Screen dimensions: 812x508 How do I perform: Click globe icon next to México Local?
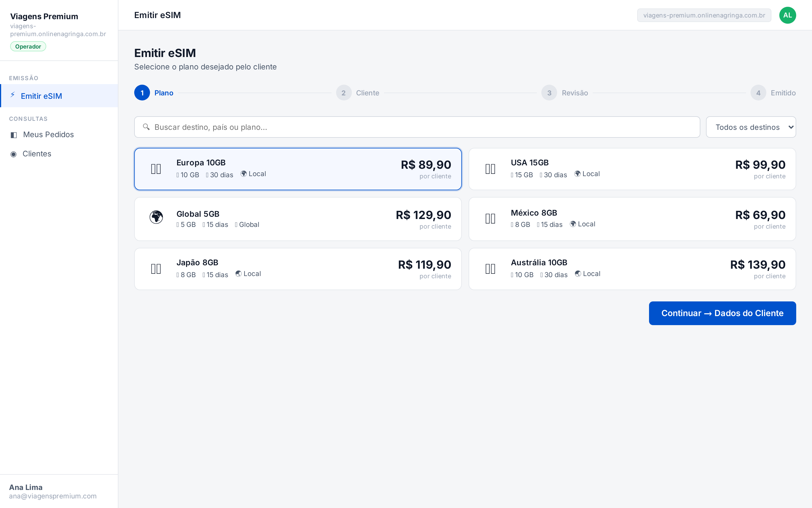click(573, 224)
